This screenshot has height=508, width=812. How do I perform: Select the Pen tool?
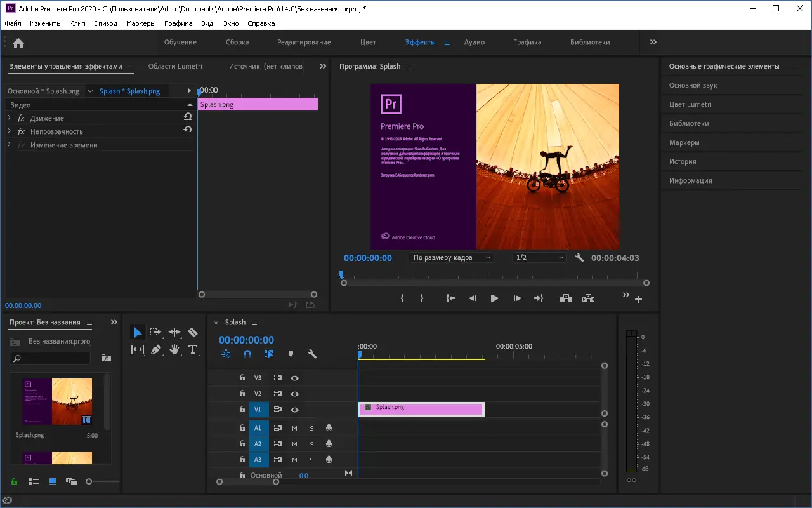156,349
